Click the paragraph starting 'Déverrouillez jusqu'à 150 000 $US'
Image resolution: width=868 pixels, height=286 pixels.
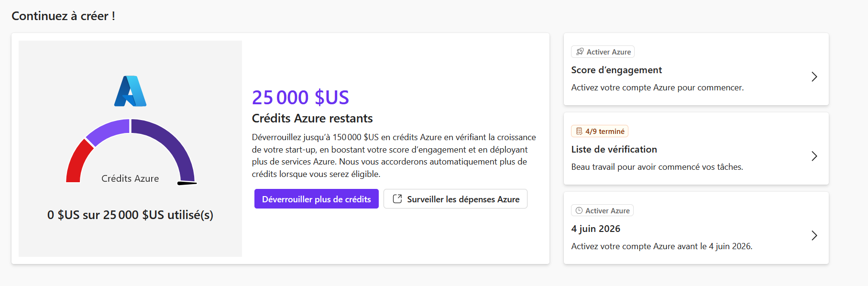pyautogui.click(x=394, y=155)
